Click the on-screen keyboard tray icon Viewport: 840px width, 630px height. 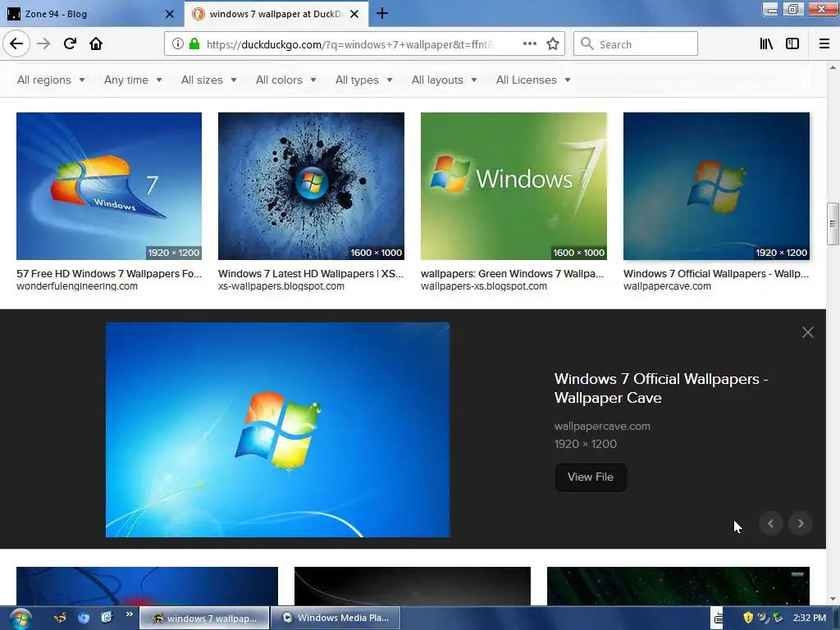(718, 619)
